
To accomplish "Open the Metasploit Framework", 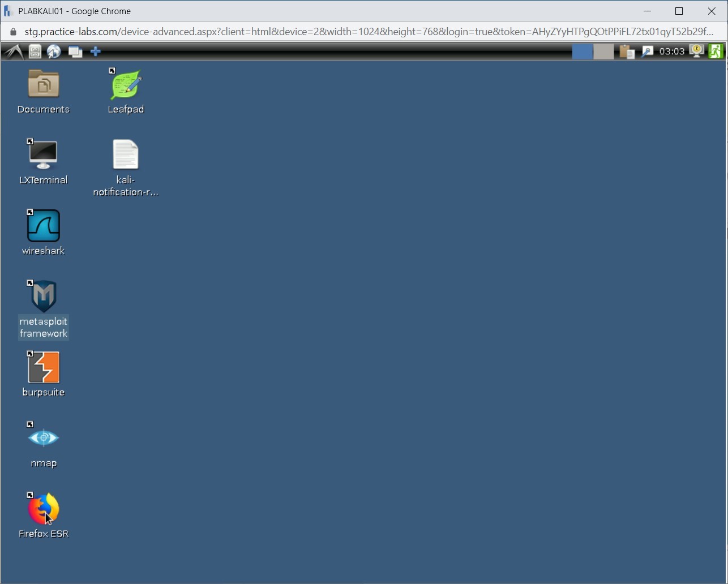I will (x=43, y=295).
